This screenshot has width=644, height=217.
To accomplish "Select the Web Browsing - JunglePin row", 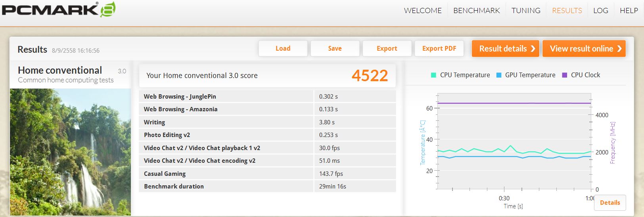I will (267, 96).
